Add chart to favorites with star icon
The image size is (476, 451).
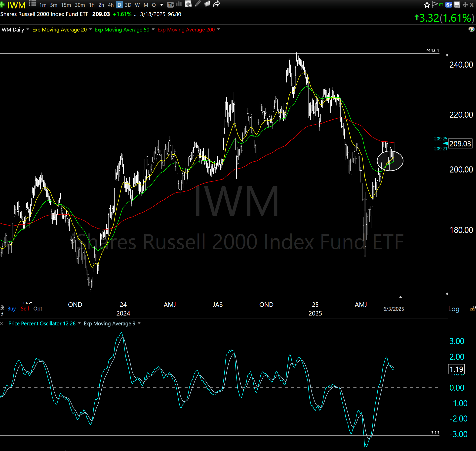427,5
